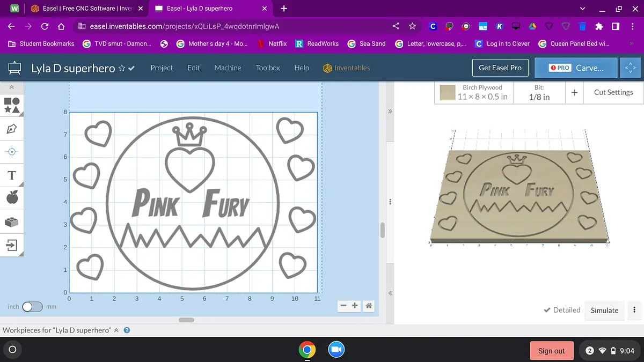The image size is (644, 362).
Task: Select the Shapes tool in left sidebar
Action: [x=12, y=105]
